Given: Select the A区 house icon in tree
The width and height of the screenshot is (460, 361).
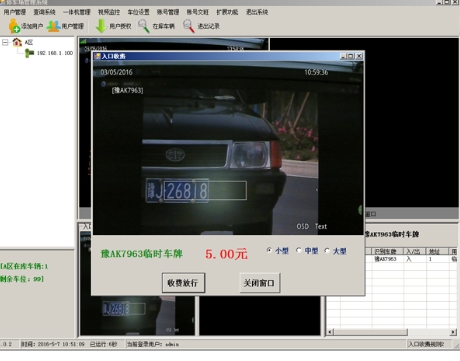Looking at the screenshot, I should pos(17,42).
